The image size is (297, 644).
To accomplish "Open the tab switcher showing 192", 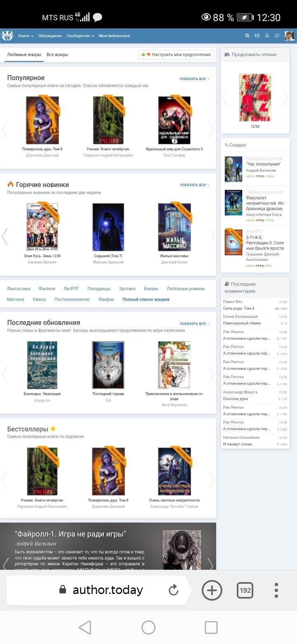I will (x=245, y=590).
